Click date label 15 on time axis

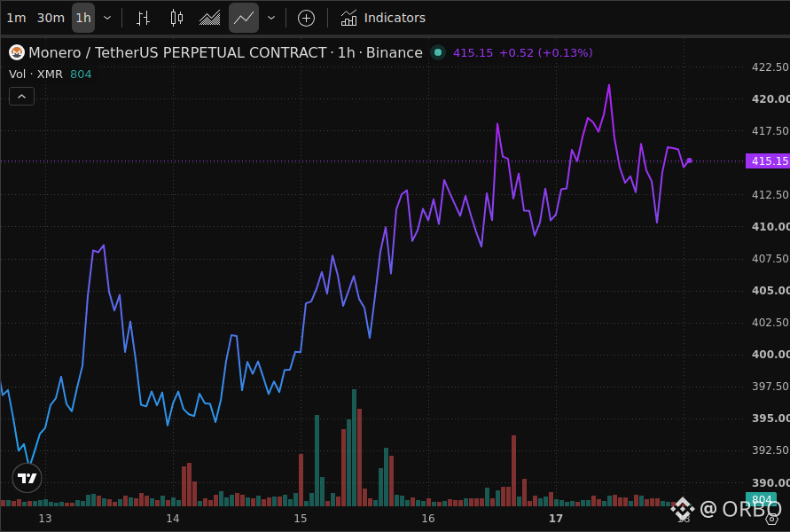pos(301,519)
